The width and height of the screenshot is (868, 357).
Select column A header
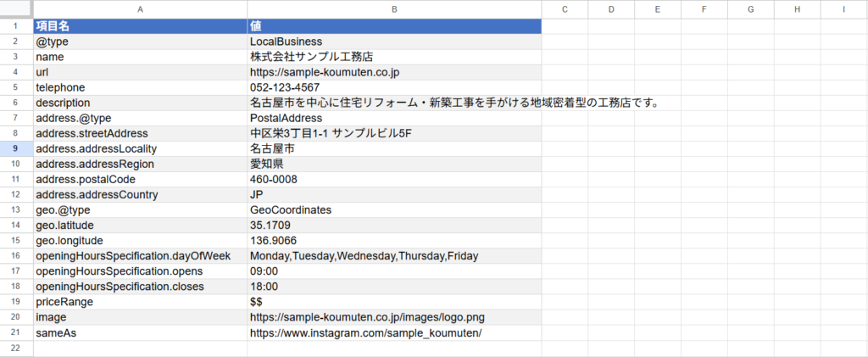pos(139,8)
